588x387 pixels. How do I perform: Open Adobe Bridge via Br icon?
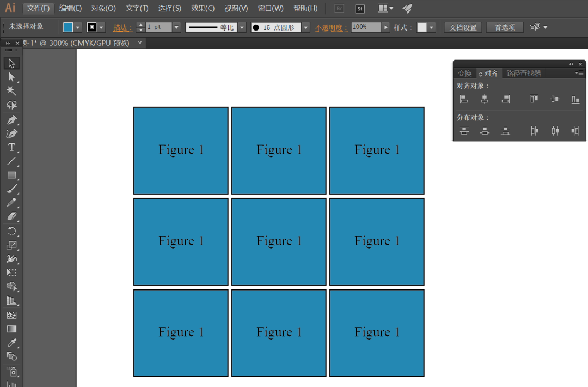coord(339,8)
